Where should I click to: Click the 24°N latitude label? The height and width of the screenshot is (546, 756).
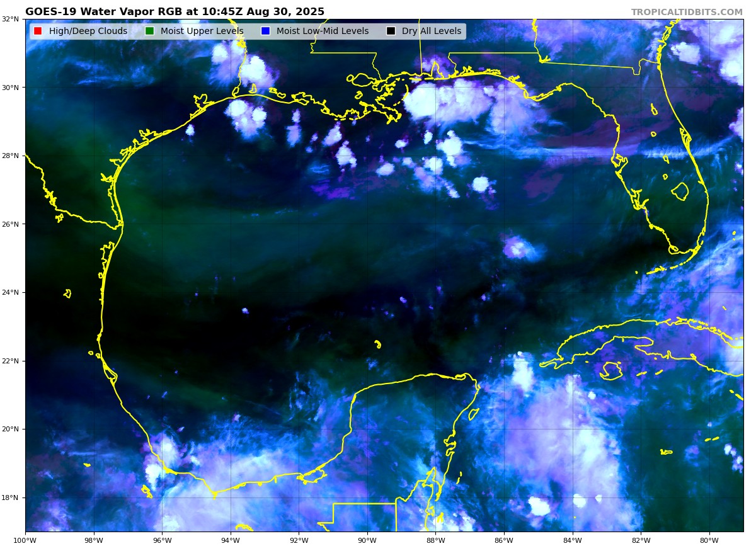11,292
